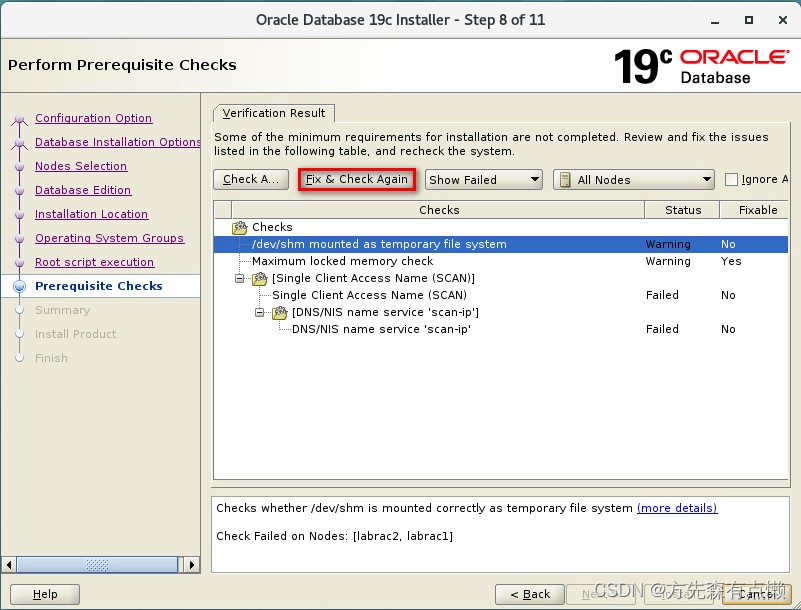Image resolution: width=801 pixels, height=610 pixels.
Task: Select Single Client Access Name (SCAN) failed row
Action: click(501, 295)
